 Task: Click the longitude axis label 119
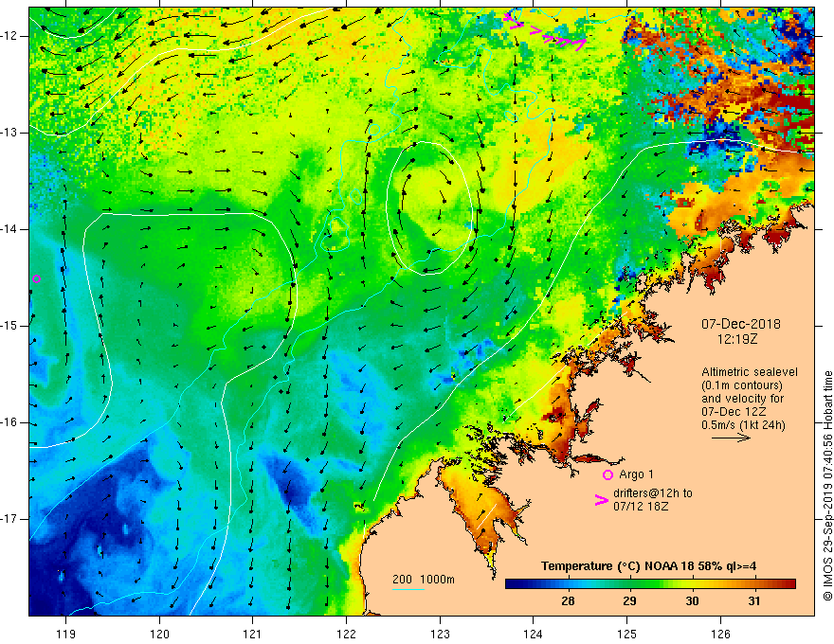[x=66, y=634]
